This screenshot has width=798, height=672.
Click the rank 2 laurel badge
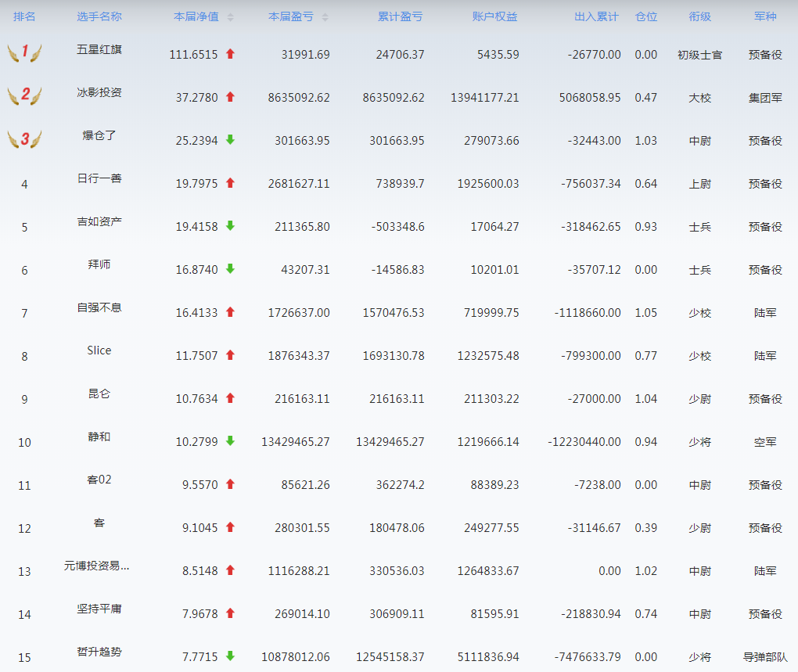pos(24,95)
